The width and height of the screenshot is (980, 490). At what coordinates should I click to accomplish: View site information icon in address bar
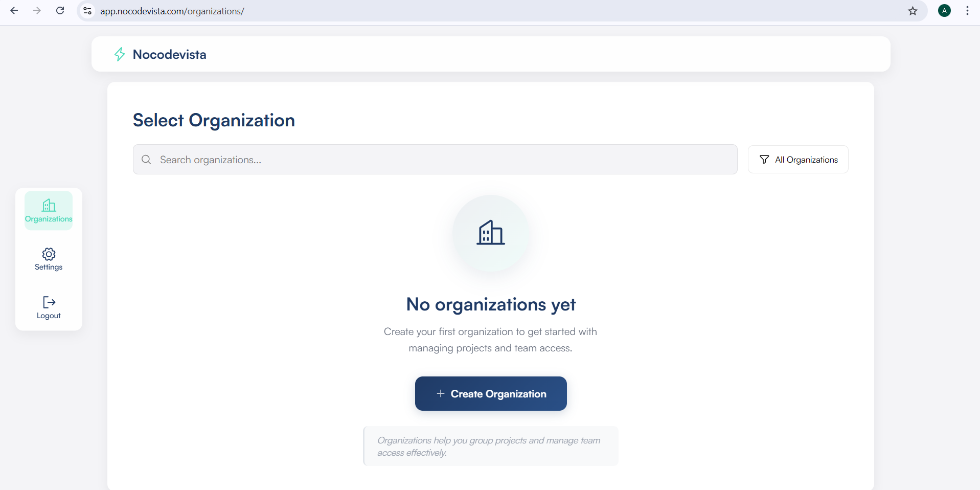point(87,11)
